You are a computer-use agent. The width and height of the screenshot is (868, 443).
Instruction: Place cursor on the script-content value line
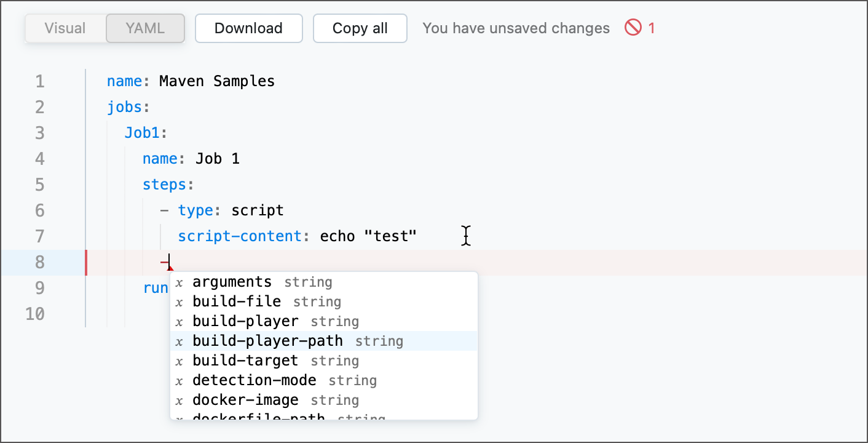coord(368,236)
